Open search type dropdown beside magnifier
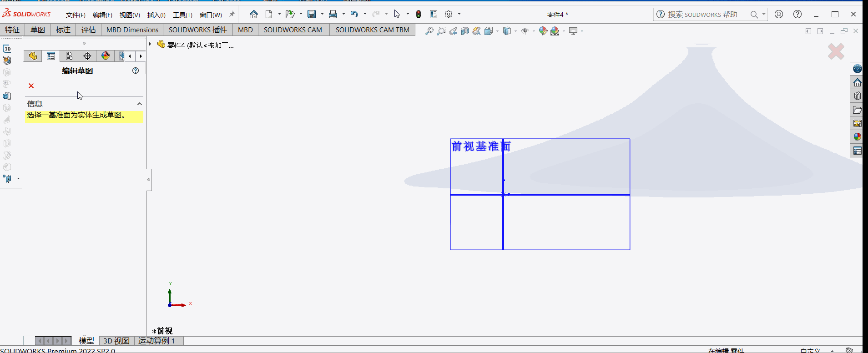 [x=764, y=14]
